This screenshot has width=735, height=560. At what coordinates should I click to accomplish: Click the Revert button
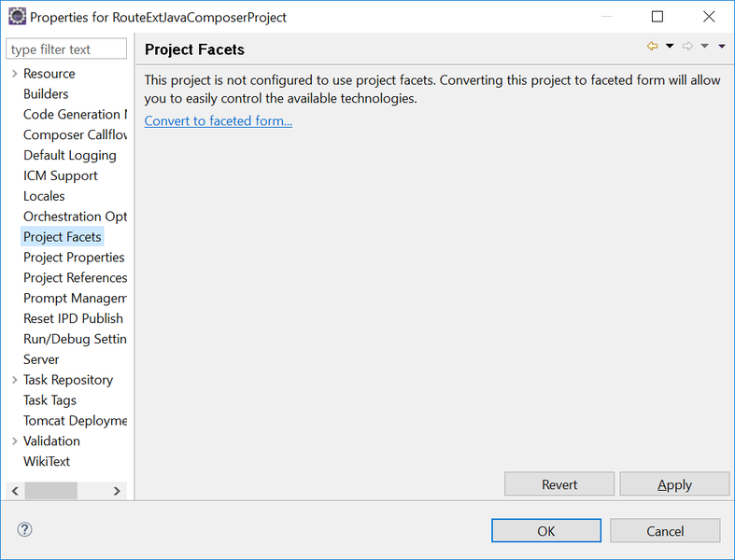pos(559,484)
